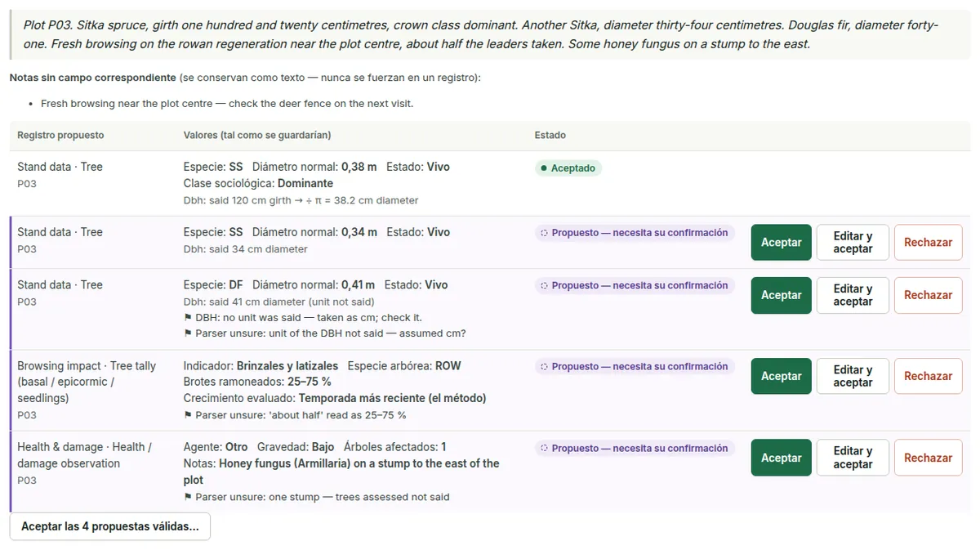Image resolution: width=980 pixels, height=550 pixels.
Task: Accept the Sitka spruce 0,34 m tree proposal
Action: coord(782,243)
